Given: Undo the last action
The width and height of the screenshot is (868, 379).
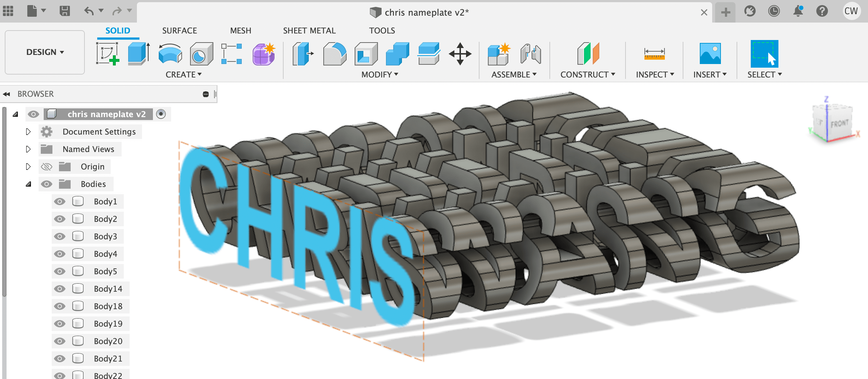Looking at the screenshot, I should tap(89, 11).
